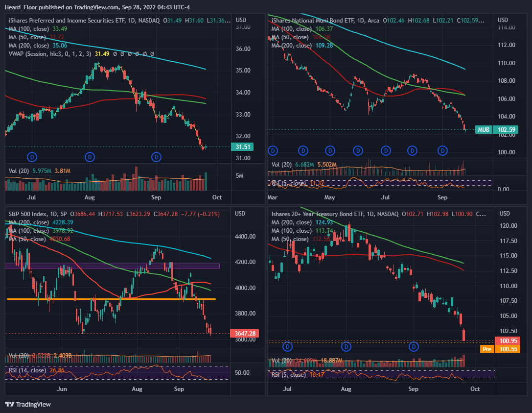The width and height of the screenshot is (532, 413).
Task: Select RSI (5, close) 11.32 legend
Action: (x=298, y=183)
